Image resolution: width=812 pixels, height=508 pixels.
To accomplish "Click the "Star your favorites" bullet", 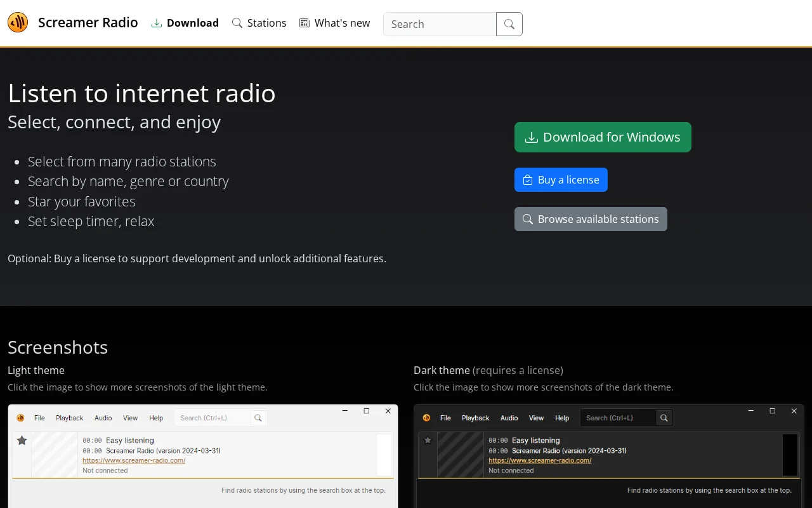I will pyautogui.click(x=82, y=201).
